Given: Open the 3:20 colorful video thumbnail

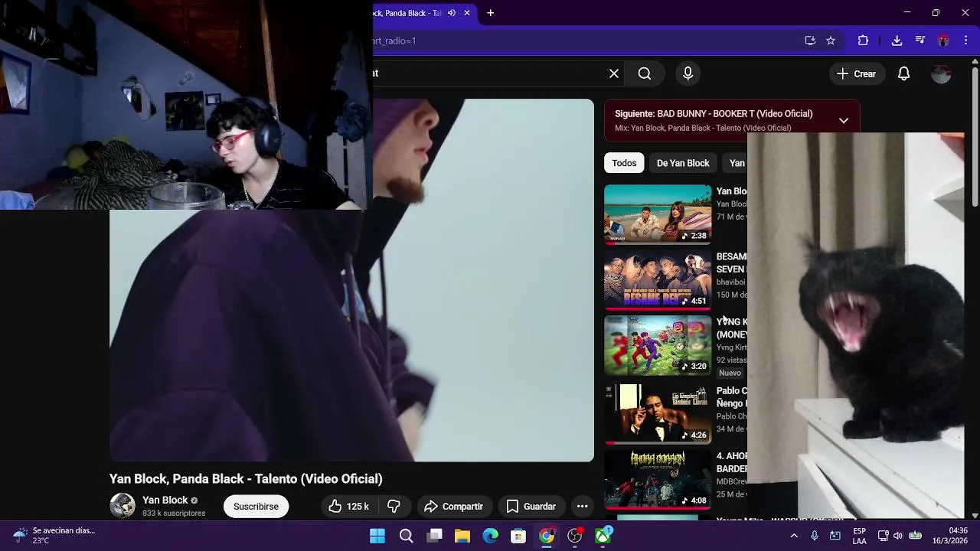Looking at the screenshot, I should tap(658, 345).
